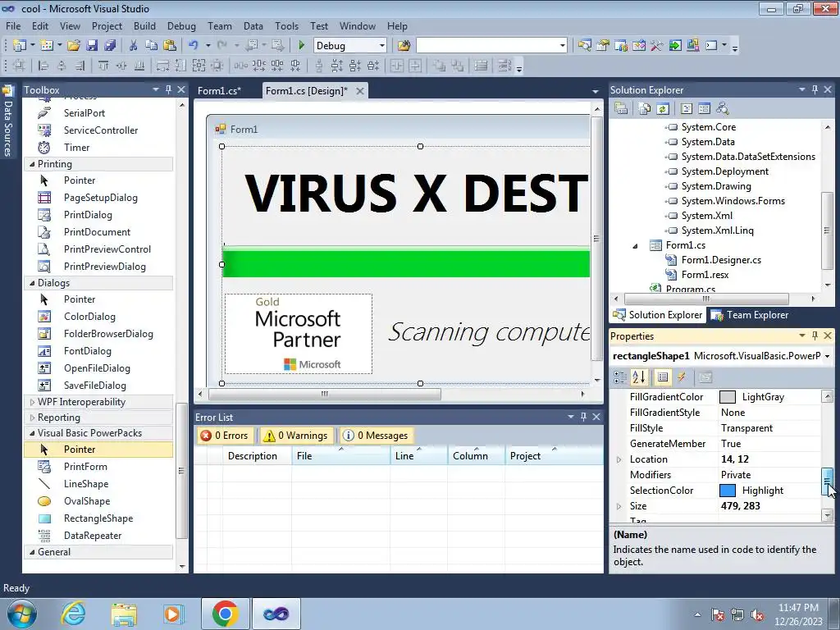Collapse the Dialogs toolbox group
Screen dimensions: 840x630
32,283
